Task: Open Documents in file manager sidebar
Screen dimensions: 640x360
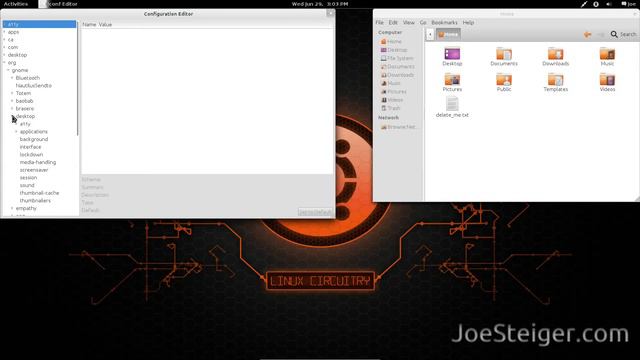Action: 398,67
